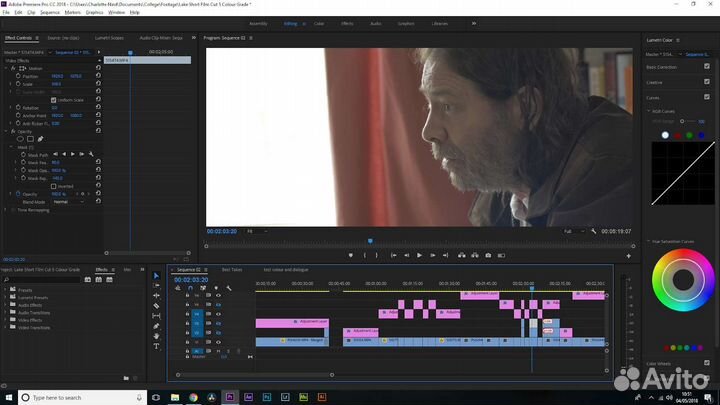Screen dimensions: 720x405
Task: Select the blue curve channel swatch
Action: [701, 135]
